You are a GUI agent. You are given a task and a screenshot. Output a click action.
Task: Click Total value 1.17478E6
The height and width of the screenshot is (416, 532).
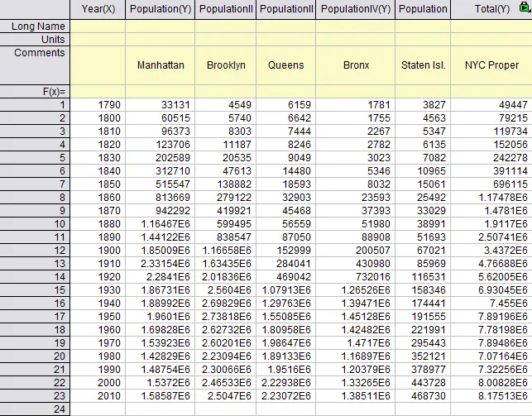(491, 198)
